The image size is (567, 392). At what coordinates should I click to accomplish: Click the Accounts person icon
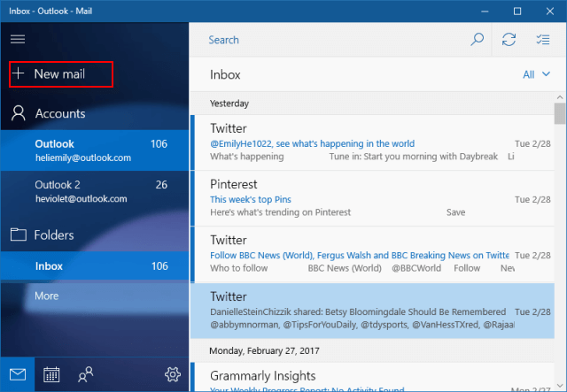click(x=18, y=113)
